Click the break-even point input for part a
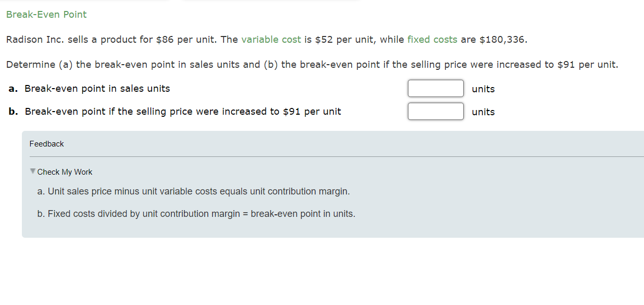This screenshot has height=305, width=644. click(x=436, y=88)
